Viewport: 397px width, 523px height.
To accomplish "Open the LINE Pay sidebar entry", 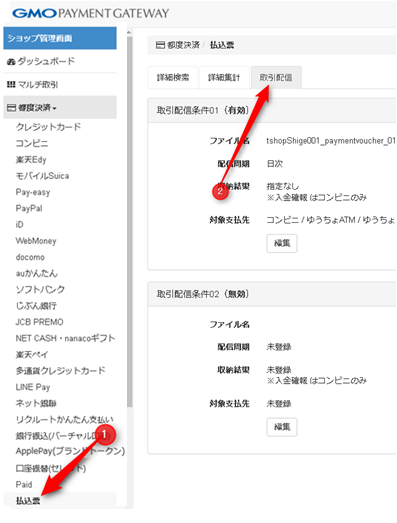I will click(x=33, y=387).
